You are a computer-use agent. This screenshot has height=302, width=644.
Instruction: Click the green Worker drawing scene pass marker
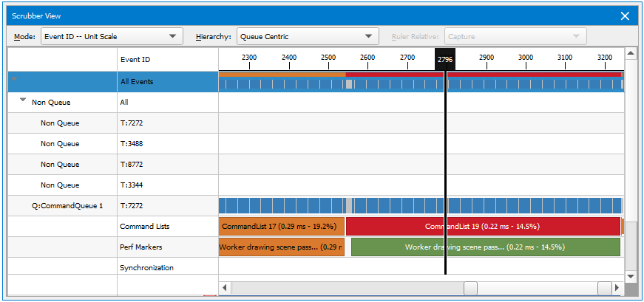[485, 247]
